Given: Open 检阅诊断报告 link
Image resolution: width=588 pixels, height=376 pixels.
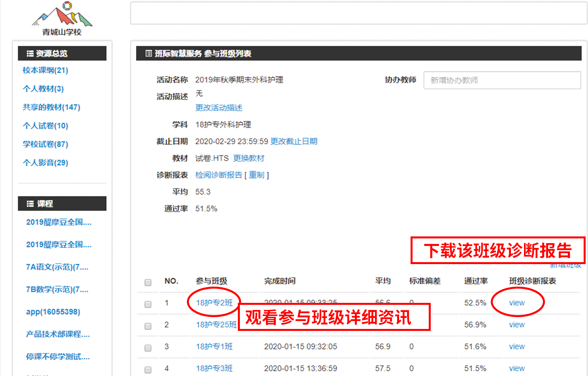Looking at the screenshot, I should click(219, 175).
